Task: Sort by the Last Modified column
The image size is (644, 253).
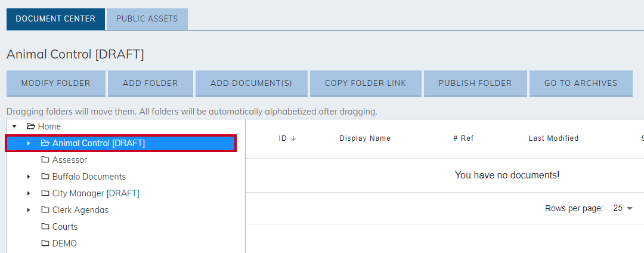Action: (x=553, y=138)
